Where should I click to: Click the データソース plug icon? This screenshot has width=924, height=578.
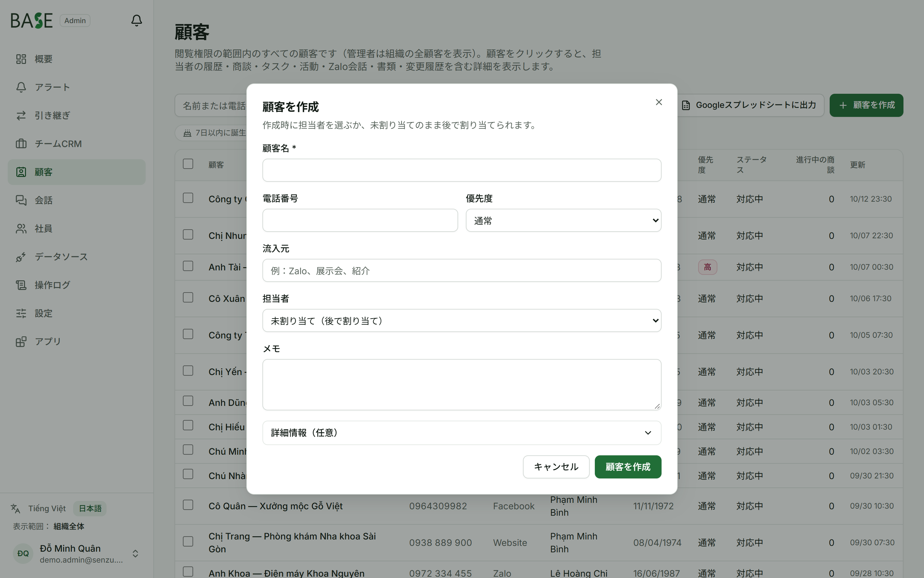tap(21, 257)
